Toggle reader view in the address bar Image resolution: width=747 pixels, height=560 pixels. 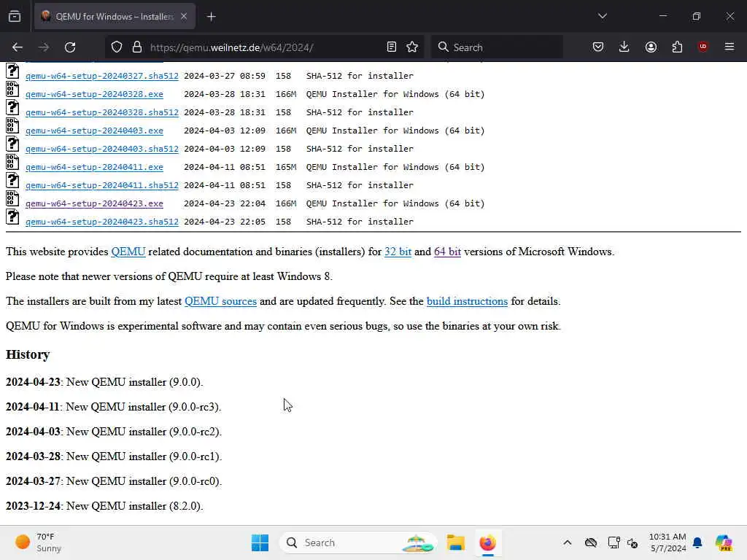coord(391,47)
